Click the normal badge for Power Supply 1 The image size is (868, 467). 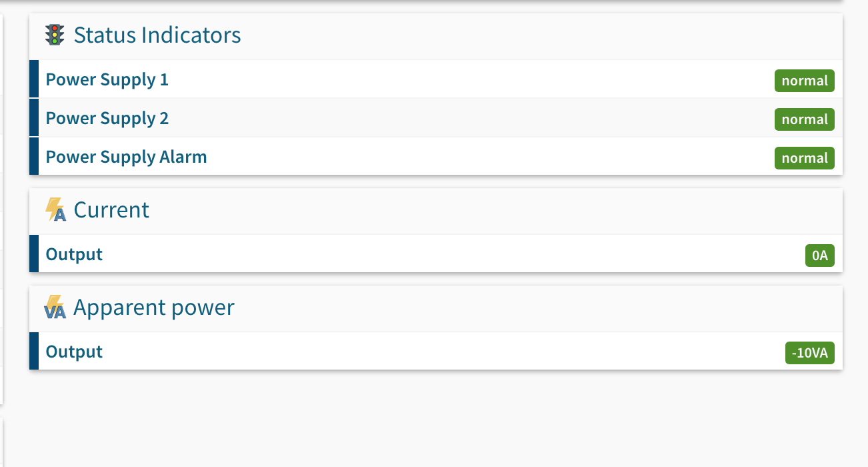click(x=805, y=81)
